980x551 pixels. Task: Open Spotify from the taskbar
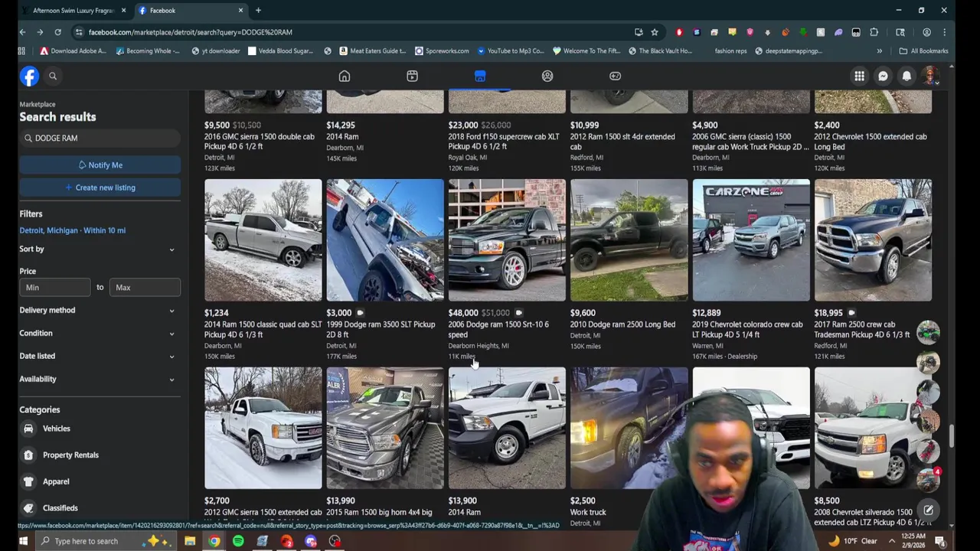tap(238, 541)
